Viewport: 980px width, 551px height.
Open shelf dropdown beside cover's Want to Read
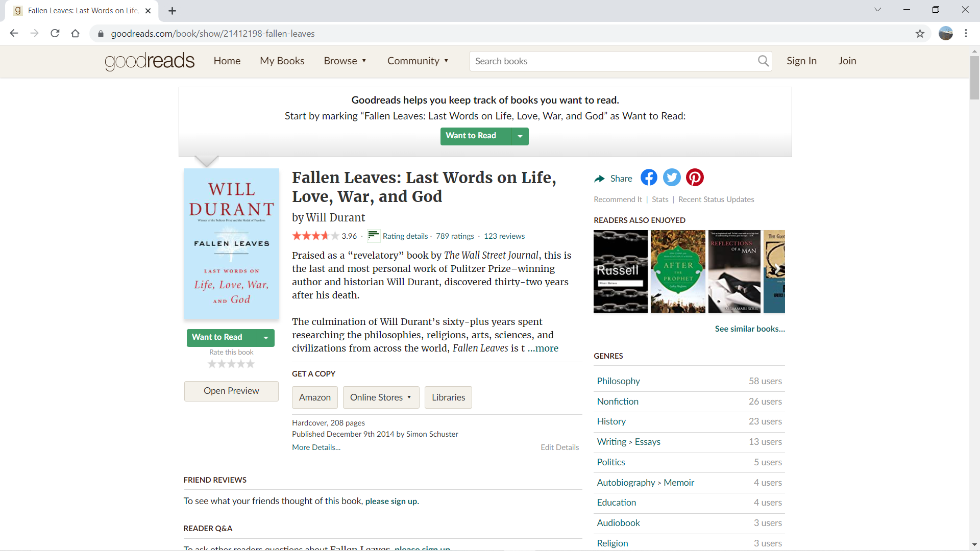click(265, 338)
